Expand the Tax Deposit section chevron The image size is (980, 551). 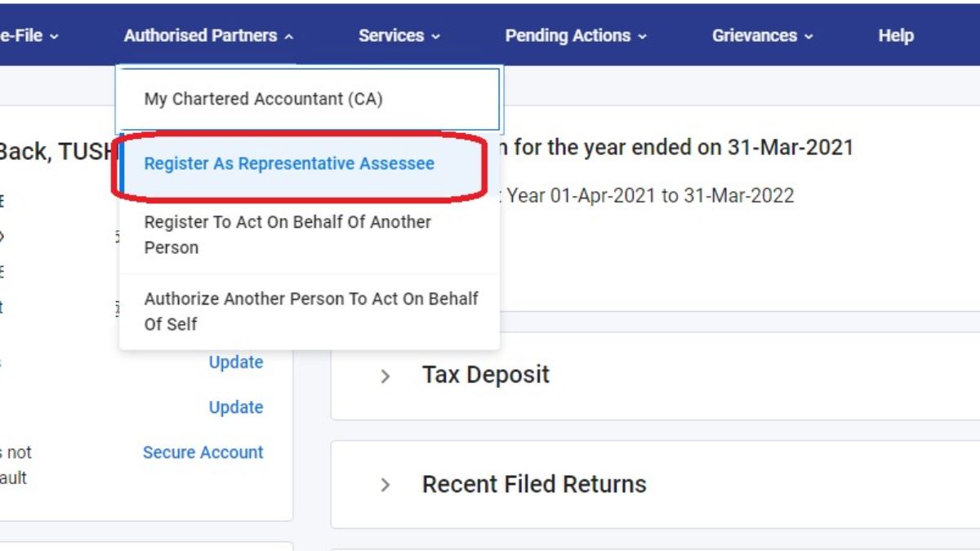(385, 376)
